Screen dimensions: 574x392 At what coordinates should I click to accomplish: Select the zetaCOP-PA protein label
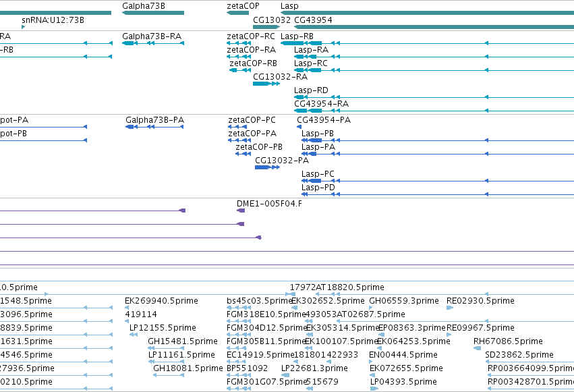(252, 134)
